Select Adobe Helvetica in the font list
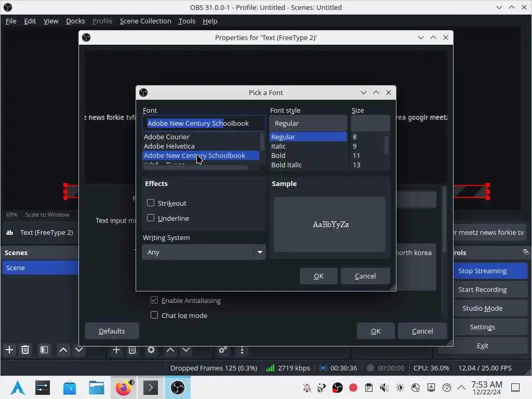The width and height of the screenshot is (532, 399). pyautogui.click(x=201, y=146)
